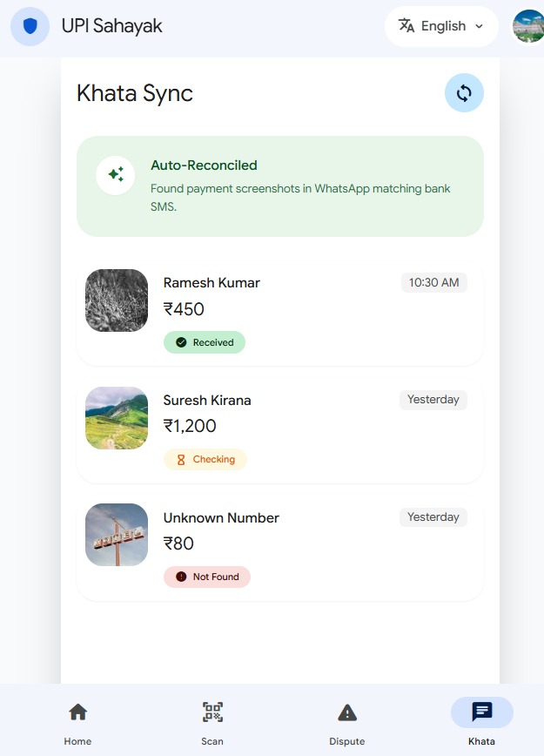Click the language dropdown chevron arrow
Viewport: 544px width, 756px height.
pos(479,27)
